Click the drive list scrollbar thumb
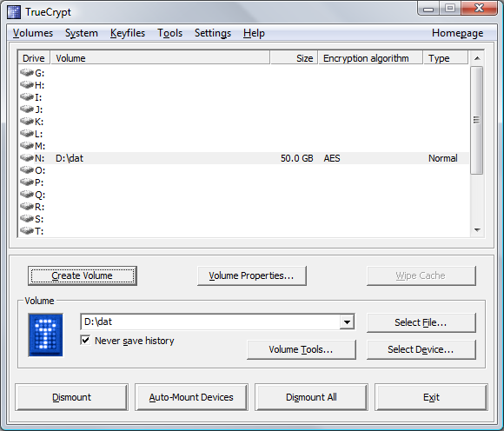Screen dimensions: 504x431 pyautogui.click(x=477, y=120)
